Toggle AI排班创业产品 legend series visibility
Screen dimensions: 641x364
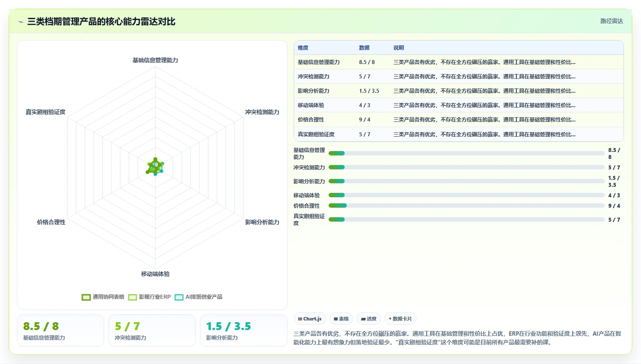pyautogui.click(x=199, y=297)
